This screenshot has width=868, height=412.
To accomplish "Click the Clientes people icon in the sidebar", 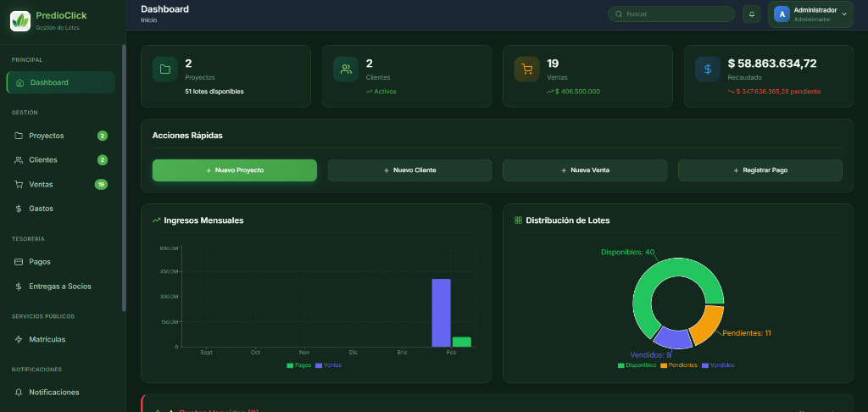I will (19, 160).
